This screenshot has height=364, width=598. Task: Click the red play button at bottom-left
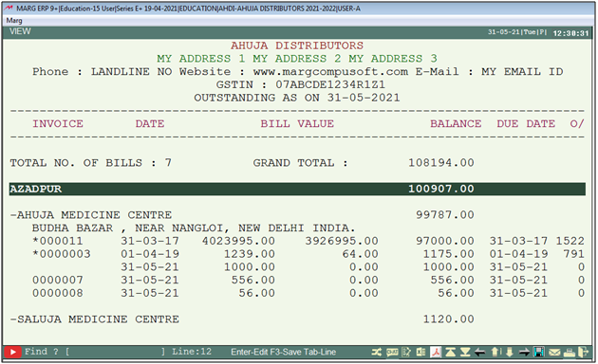12,353
